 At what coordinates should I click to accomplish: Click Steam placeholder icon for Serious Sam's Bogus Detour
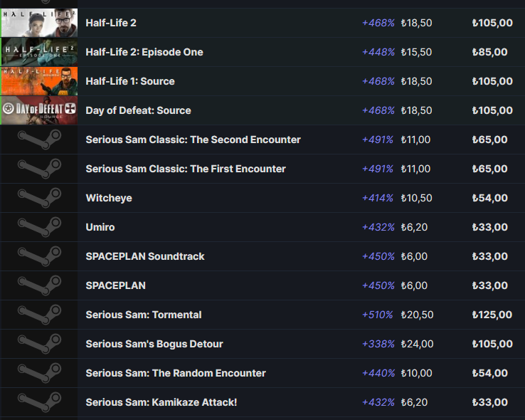click(40, 344)
